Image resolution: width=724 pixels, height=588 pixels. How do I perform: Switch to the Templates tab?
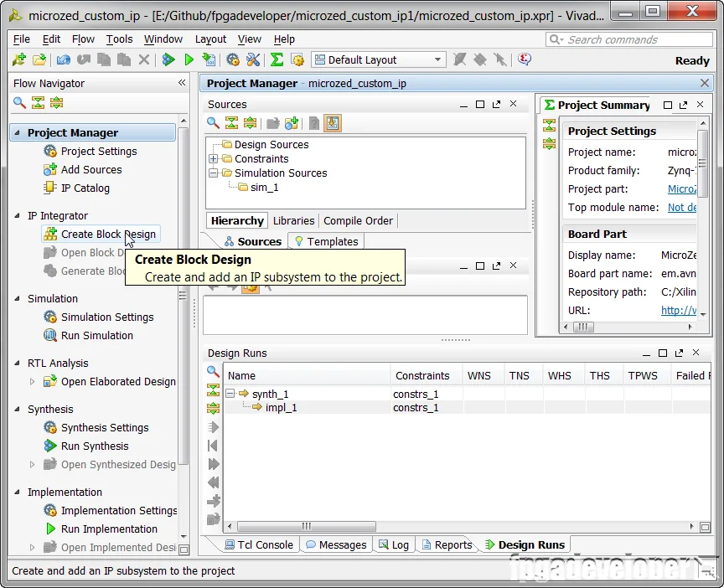[x=326, y=241]
